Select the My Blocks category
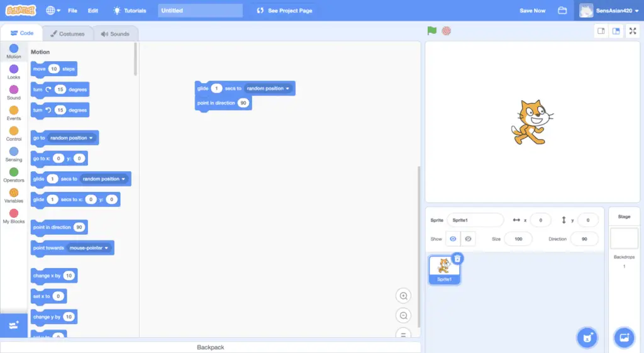Image resolution: width=644 pixels, height=353 pixels. click(x=14, y=216)
